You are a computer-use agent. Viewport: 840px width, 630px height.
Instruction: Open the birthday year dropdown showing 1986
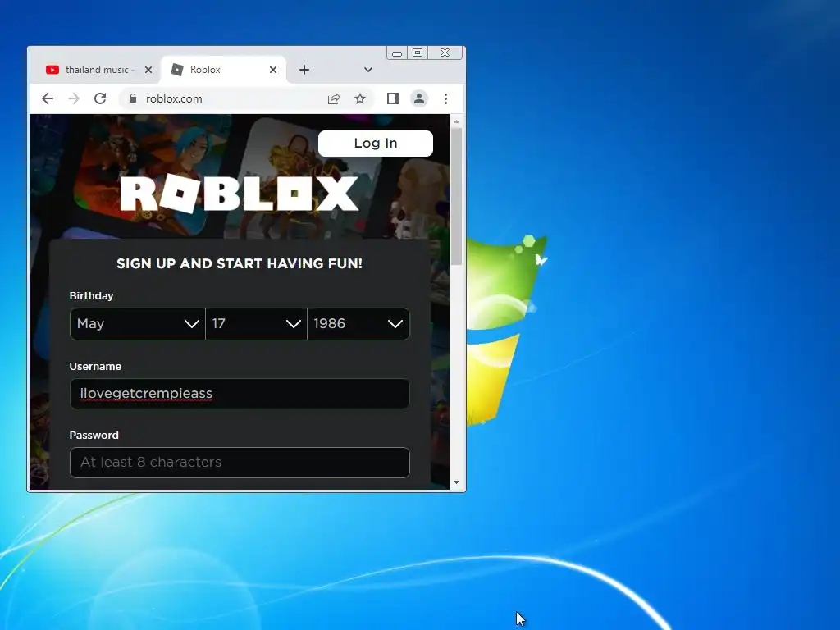coord(358,323)
